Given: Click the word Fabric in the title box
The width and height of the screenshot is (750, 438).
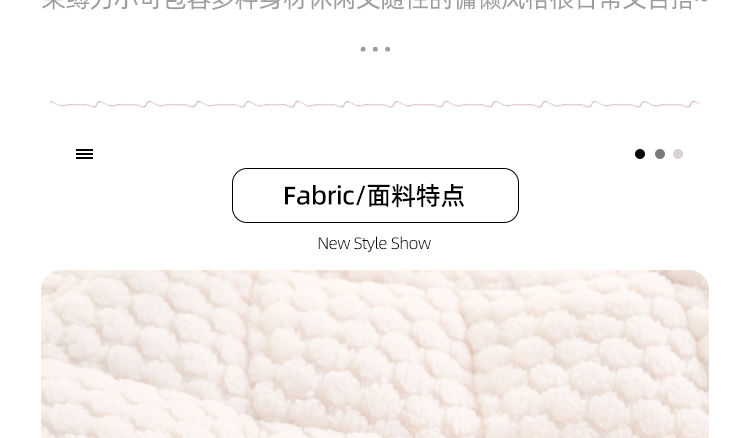Looking at the screenshot, I should pyautogui.click(x=319, y=196).
